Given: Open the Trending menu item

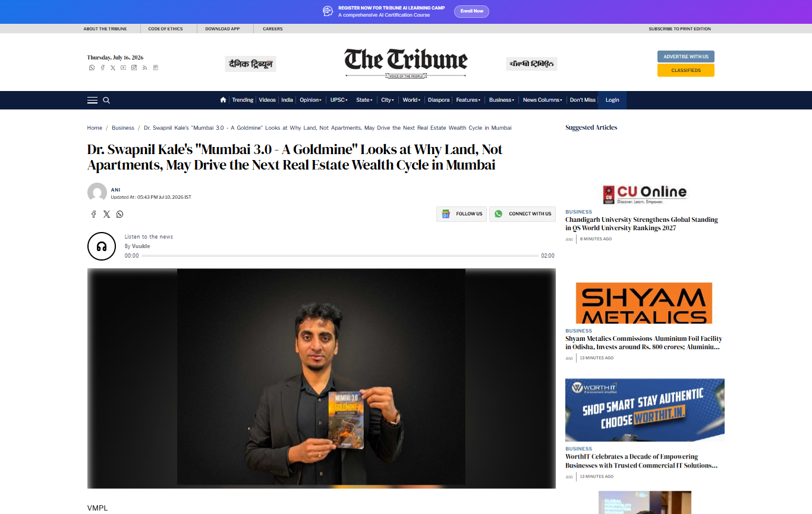Looking at the screenshot, I should [x=243, y=100].
